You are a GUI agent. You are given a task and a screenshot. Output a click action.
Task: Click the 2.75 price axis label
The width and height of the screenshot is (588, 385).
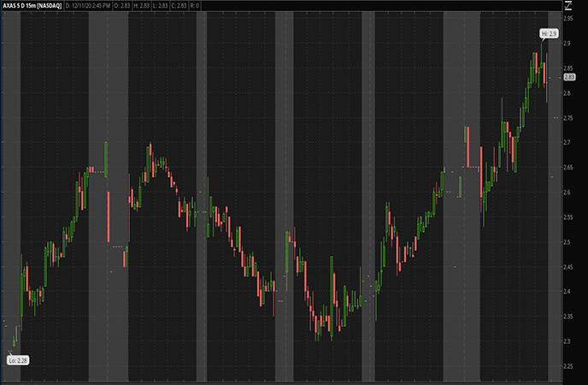coord(568,118)
